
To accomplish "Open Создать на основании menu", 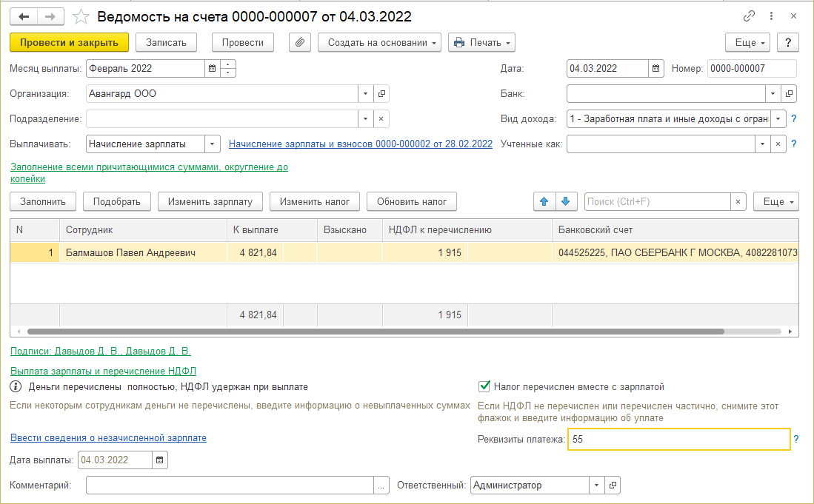I will click(379, 42).
